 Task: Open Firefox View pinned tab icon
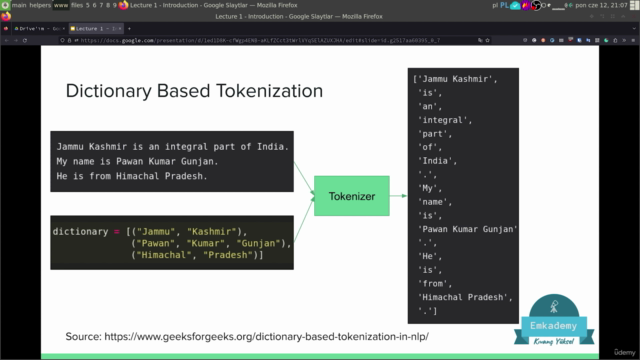(x=6, y=29)
